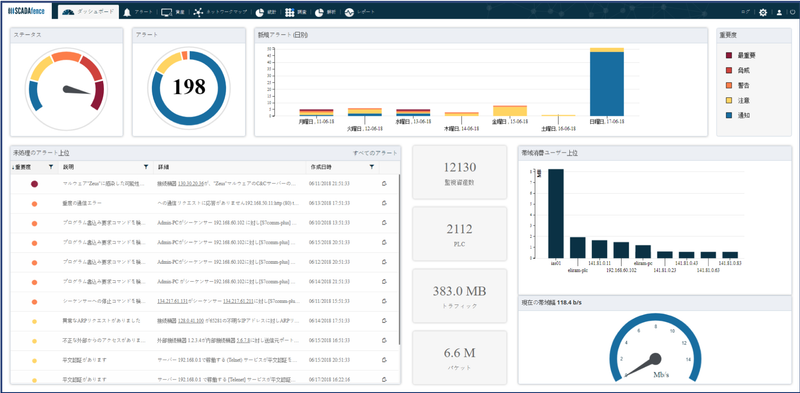The image size is (800, 393).
Task: Open the レポート pulse icon in navigation
Action: pos(349,12)
